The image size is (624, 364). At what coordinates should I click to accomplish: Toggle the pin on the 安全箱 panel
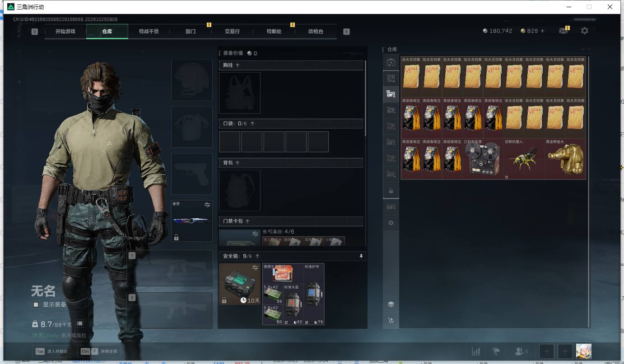point(361,256)
